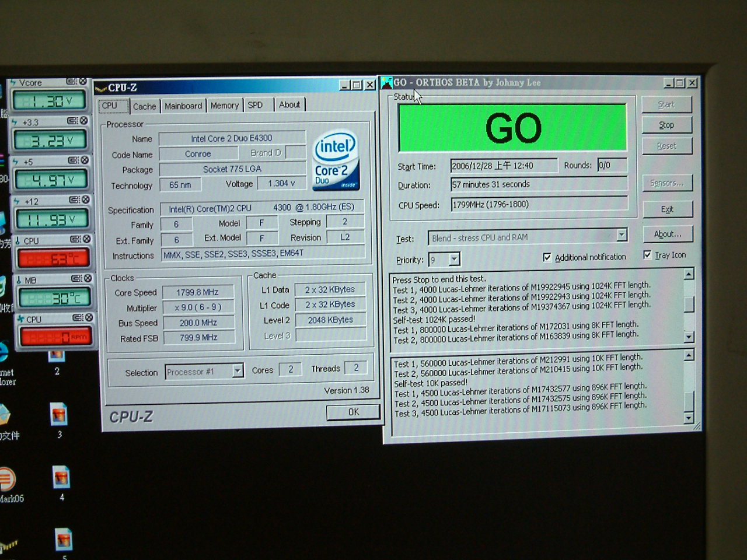
Task: Click lower log scrollbar down arrow
Action: pos(689,418)
